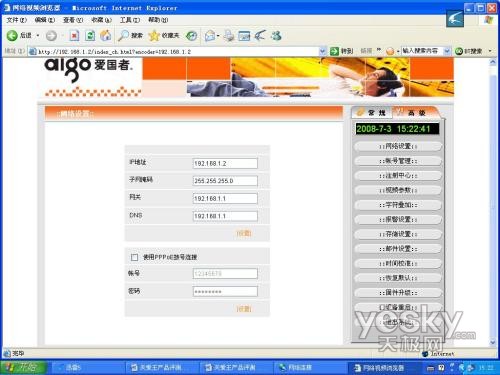Enable the PPPoE dial-up checkbox

134,257
